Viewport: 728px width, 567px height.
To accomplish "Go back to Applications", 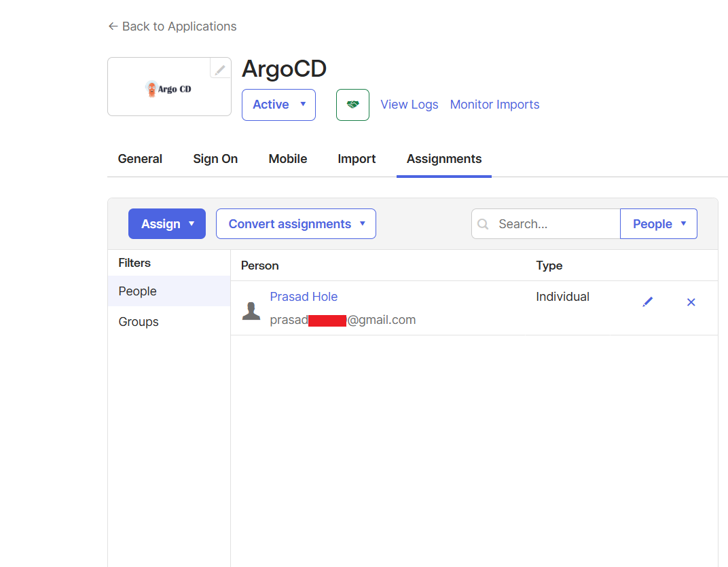I will pyautogui.click(x=172, y=26).
